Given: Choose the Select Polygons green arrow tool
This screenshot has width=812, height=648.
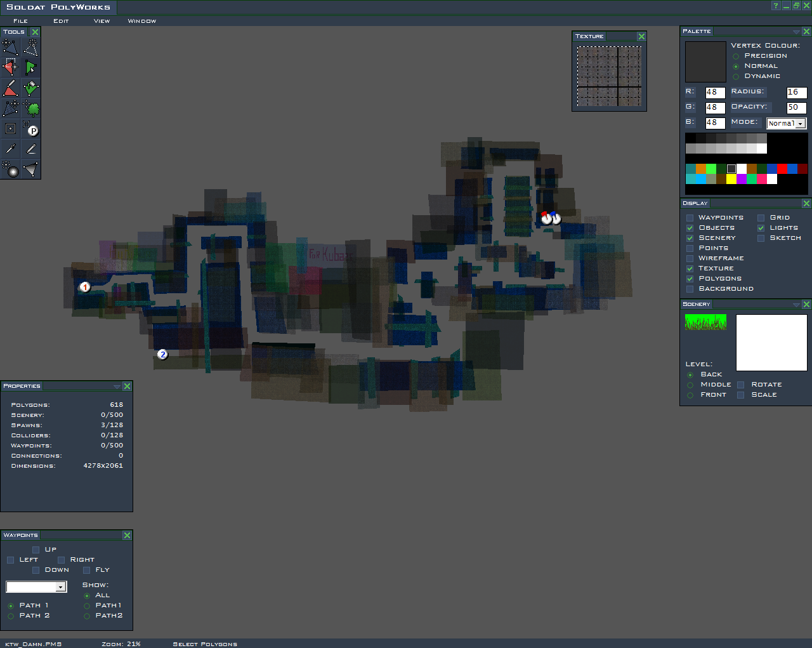Looking at the screenshot, I should (30, 68).
